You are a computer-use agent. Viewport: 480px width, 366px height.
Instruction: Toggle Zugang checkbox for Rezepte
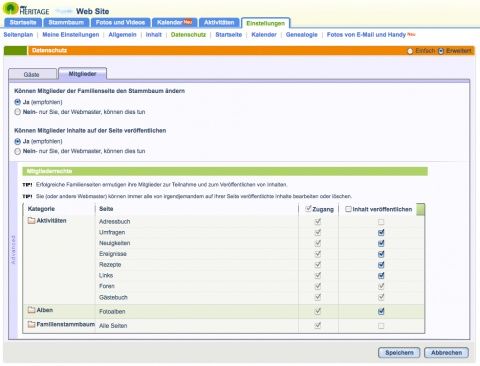click(x=318, y=264)
